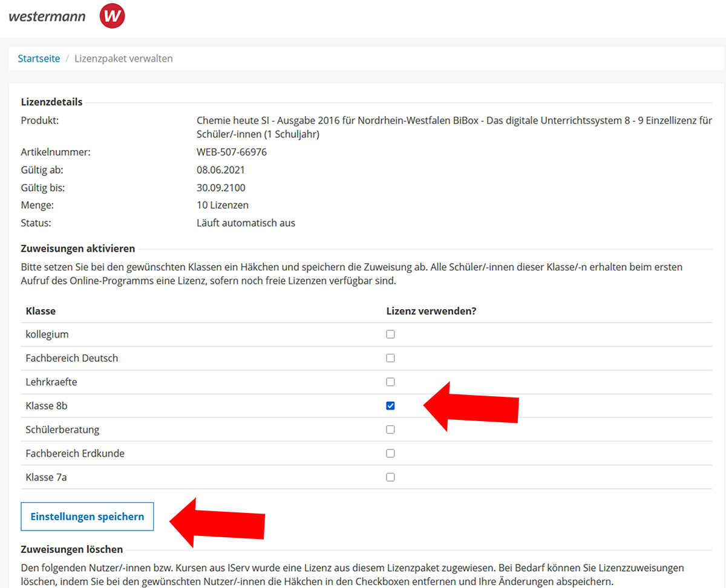Enable license use for Klasse 7a
This screenshot has width=726, height=588.
point(390,477)
